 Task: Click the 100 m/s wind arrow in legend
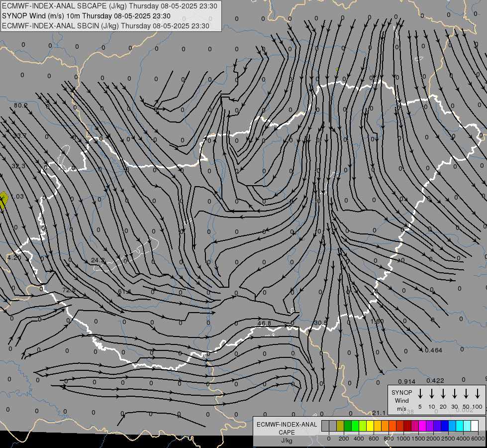coord(478,394)
